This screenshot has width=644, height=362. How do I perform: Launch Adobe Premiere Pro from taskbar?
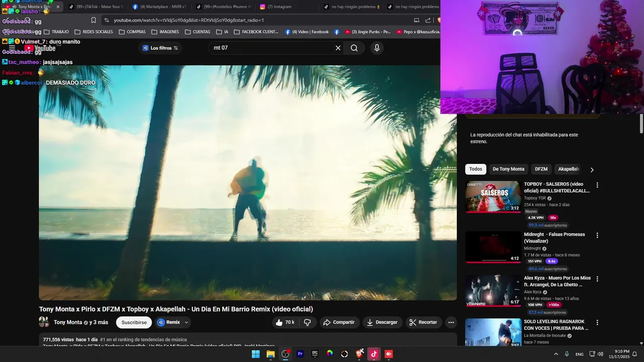point(300,354)
